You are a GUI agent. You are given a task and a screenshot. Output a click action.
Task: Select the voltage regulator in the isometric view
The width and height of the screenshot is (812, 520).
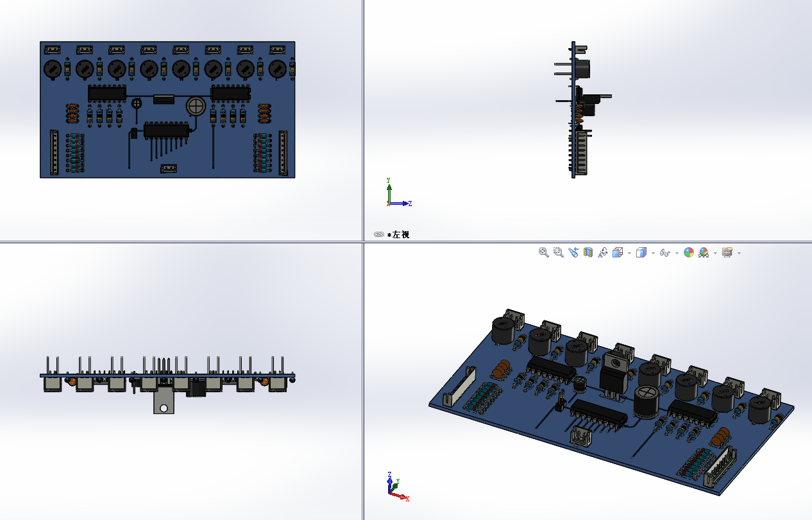click(x=614, y=376)
